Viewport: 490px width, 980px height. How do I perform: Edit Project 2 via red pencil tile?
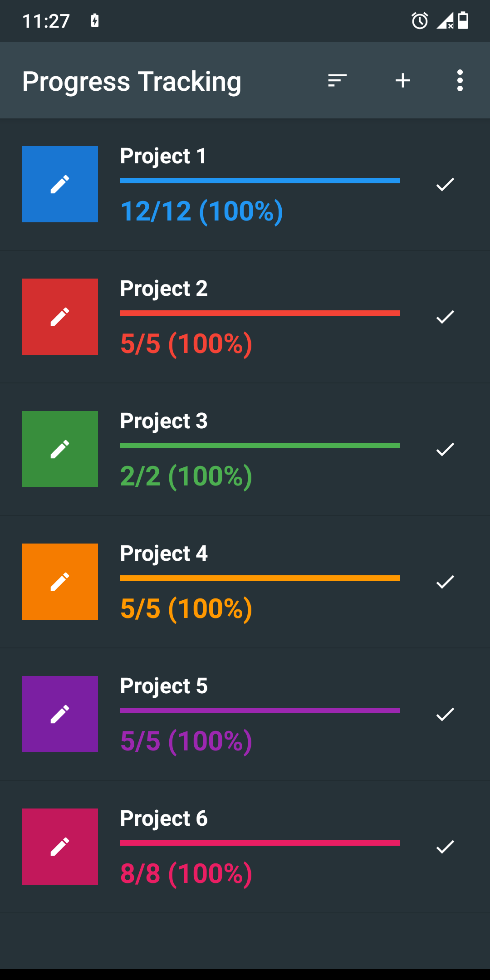60,317
